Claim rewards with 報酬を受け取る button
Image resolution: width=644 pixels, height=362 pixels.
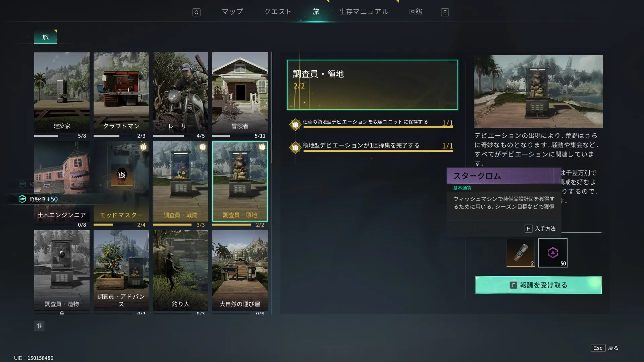pyautogui.click(x=538, y=285)
